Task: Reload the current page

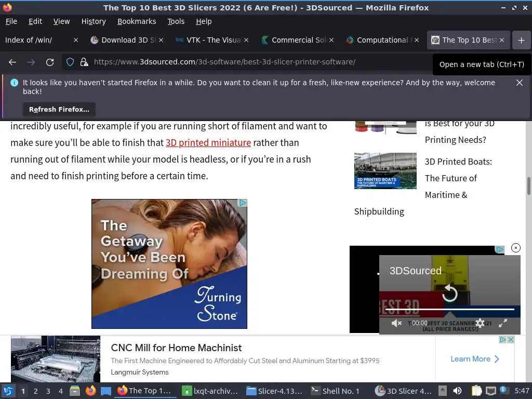Action: pos(50,62)
